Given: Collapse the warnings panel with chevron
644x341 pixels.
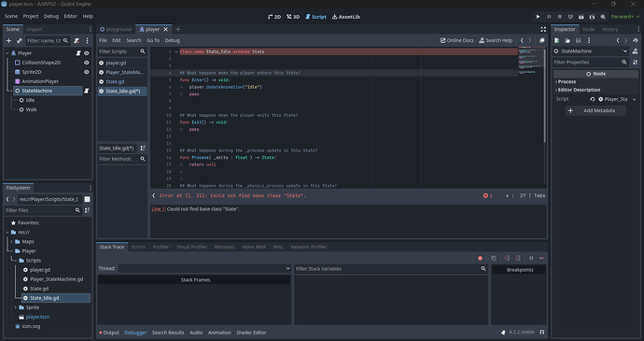Looking at the screenshot, I should [x=154, y=196].
